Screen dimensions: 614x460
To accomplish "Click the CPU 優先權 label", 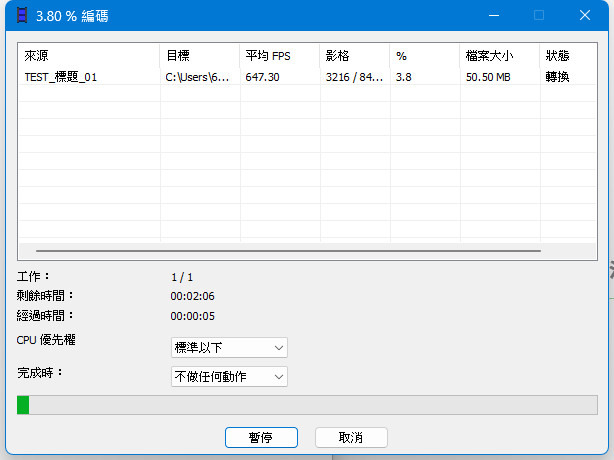I will coord(46,340).
